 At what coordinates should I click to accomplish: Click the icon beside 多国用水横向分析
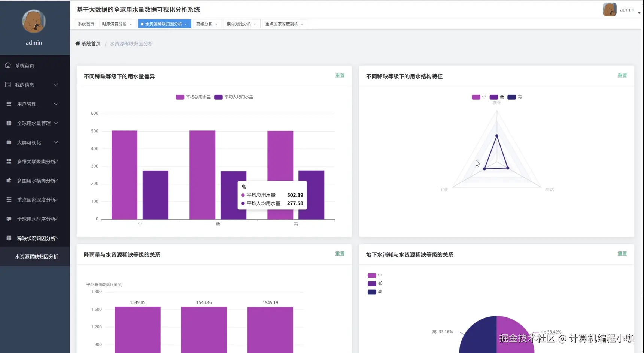tap(9, 181)
